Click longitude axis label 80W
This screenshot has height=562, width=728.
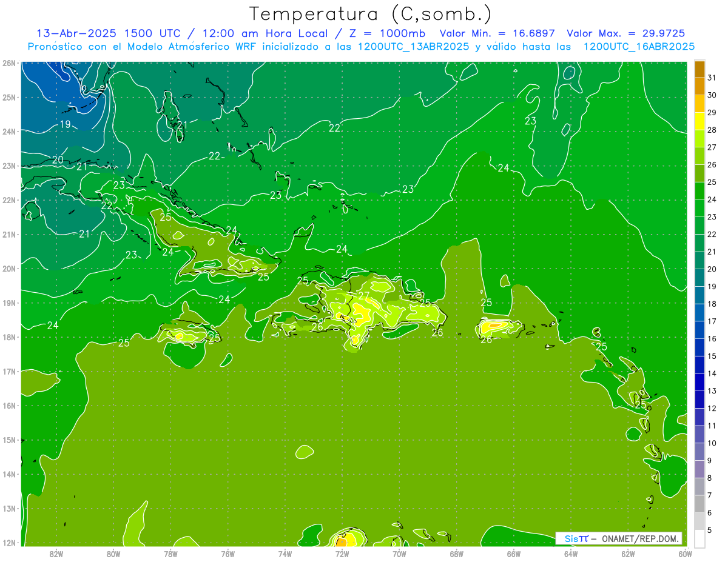pyautogui.click(x=113, y=554)
